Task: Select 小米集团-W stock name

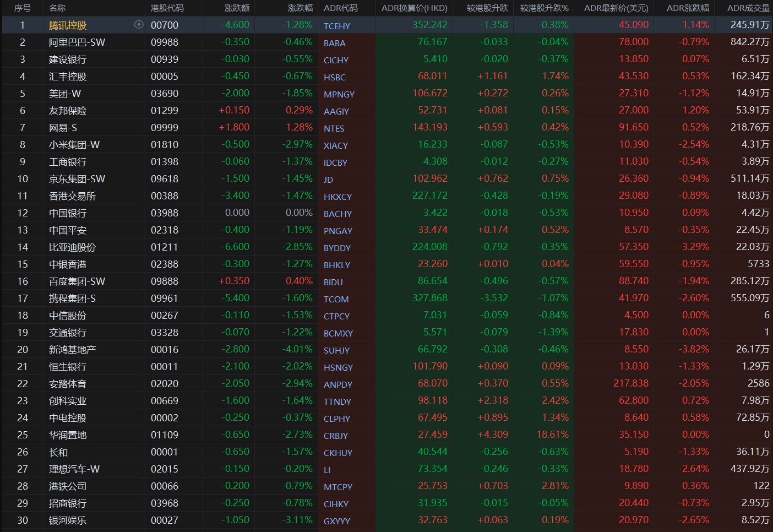Action: click(x=74, y=145)
